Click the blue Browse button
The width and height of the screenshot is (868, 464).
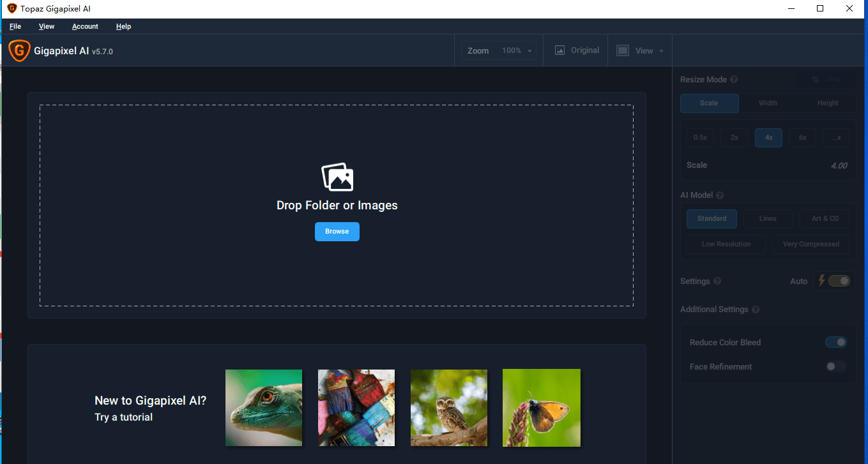pyautogui.click(x=337, y=232)
